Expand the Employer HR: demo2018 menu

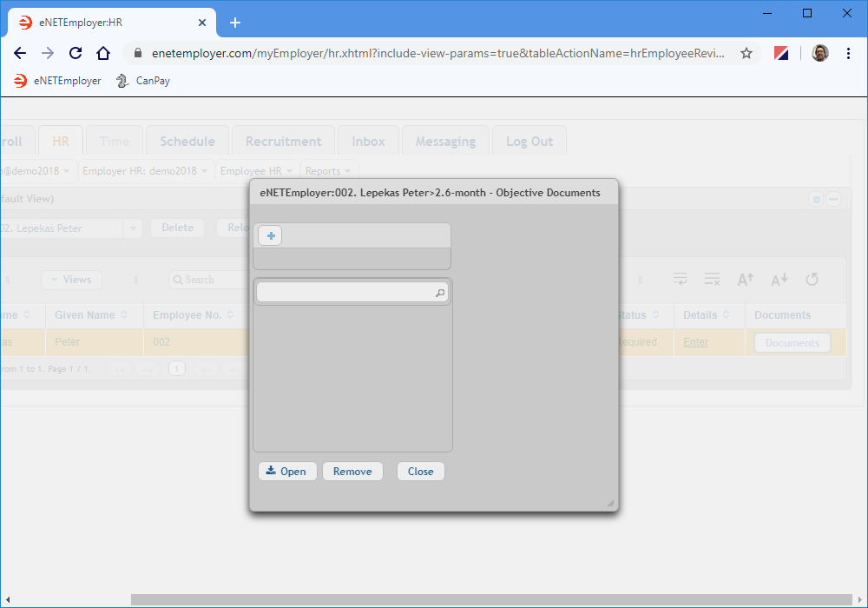[x=145, y=171]
